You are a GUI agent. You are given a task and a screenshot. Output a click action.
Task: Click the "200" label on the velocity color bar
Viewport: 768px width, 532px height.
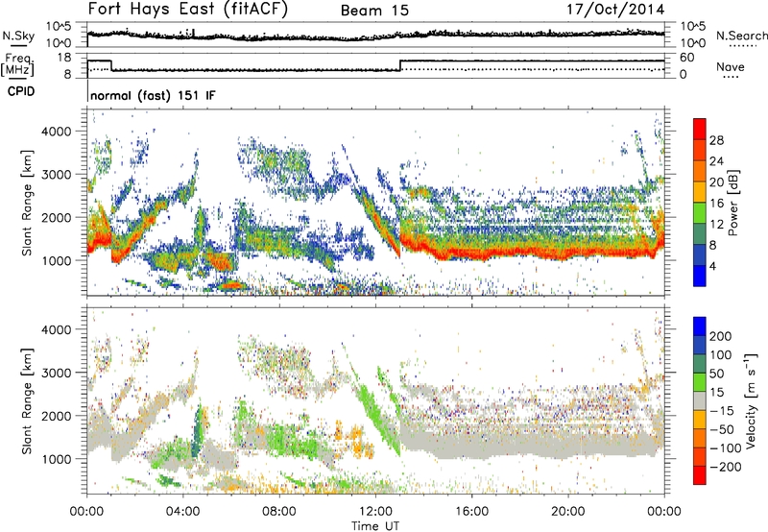pos(721,336)
